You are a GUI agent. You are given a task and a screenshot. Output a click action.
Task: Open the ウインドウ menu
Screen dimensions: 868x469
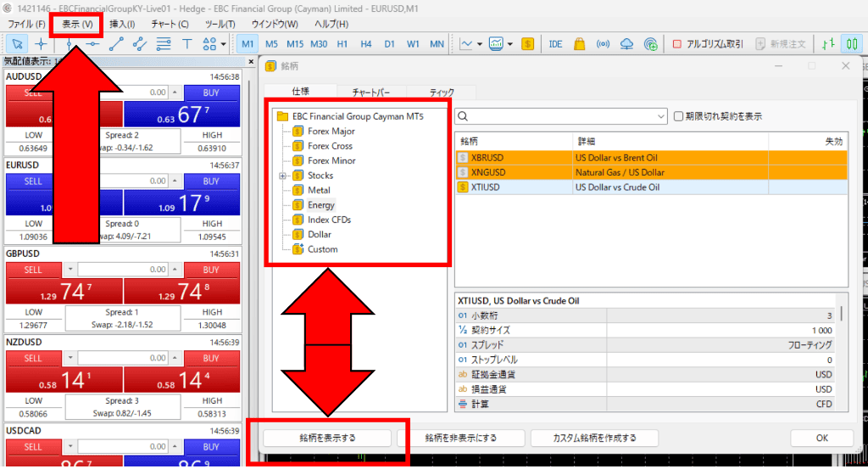coord(275,24)
